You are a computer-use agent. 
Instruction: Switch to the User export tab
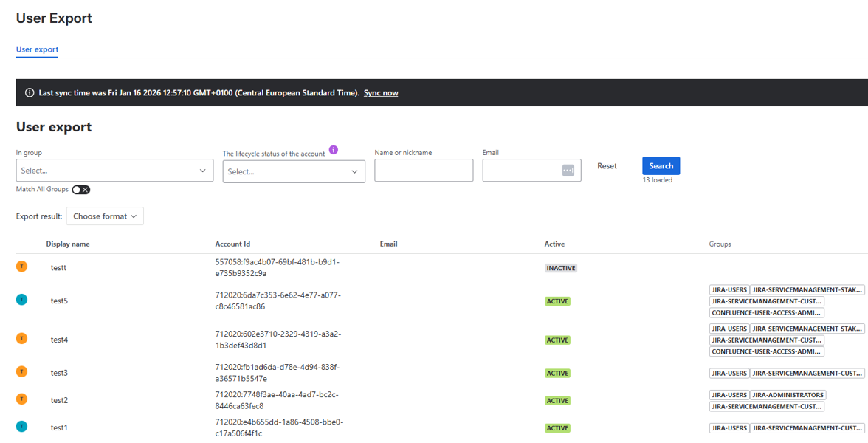pyautogui.click(x=37, y=49)
